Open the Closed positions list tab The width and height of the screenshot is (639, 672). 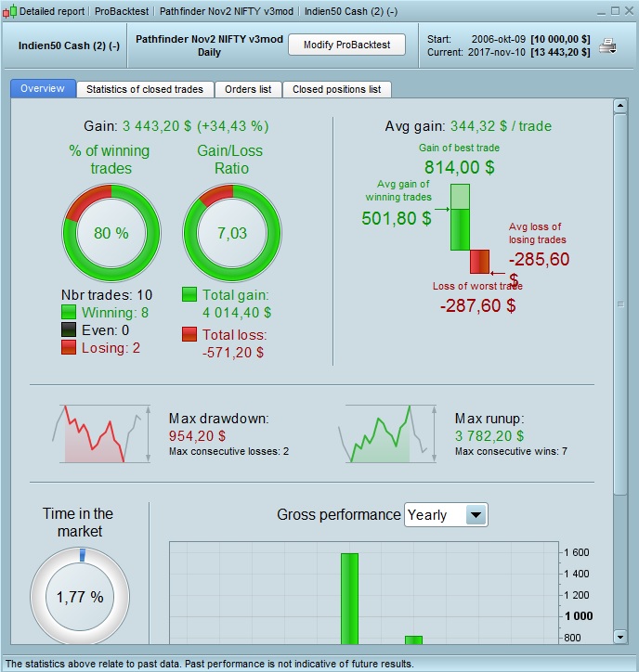(336, 89)
